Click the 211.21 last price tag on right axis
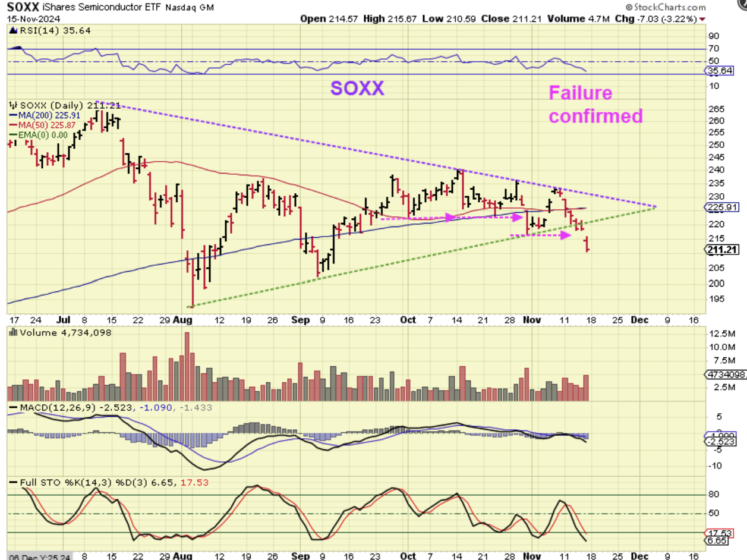Image resolution: width=747 pixels, height=560 pixels. 721,250
